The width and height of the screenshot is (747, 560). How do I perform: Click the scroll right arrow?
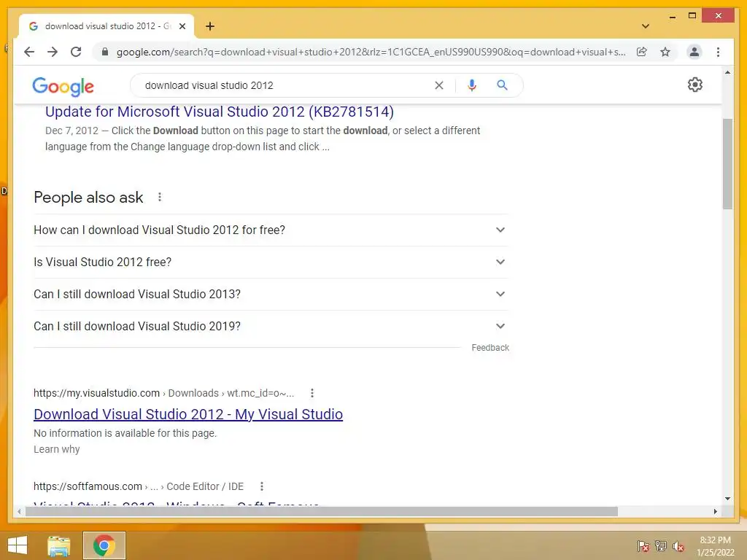[x=716, y=511]
